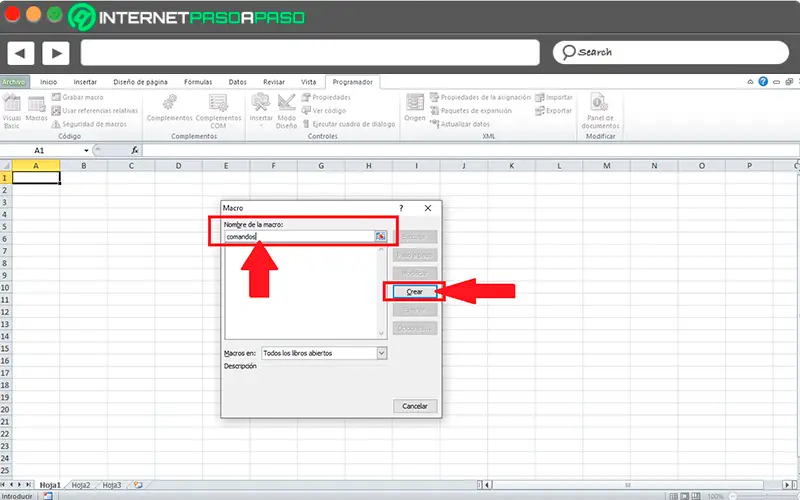Open the Insertar controls dropdown
This screenshot has height=500, width=800.
261,110
